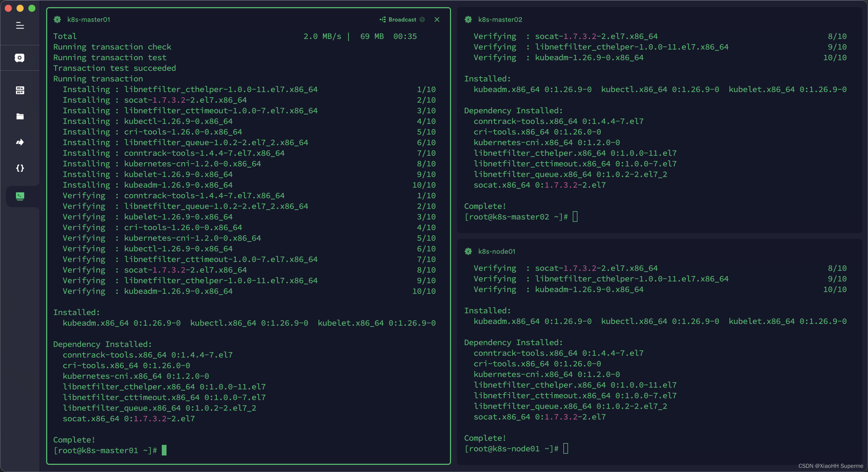Viewport: 868px width, 472px height.
Task: Click 'kubernetes-cni.x86_64 0:1.2.0-0' in master02 pane
Action: tap(546, 142)
